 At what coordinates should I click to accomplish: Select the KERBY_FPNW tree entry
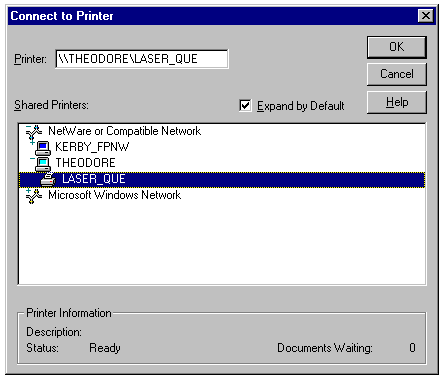pyautogui.click(x=92, y=147)
